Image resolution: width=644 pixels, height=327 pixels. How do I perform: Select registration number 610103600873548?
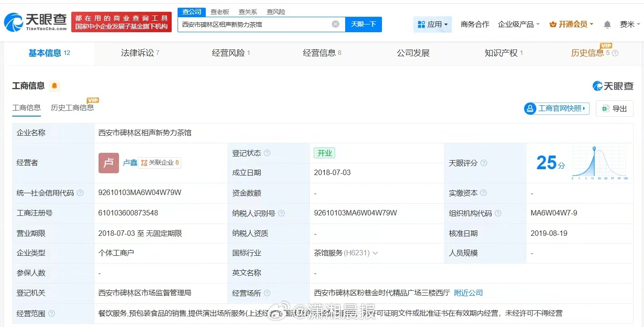pos(128,213)
